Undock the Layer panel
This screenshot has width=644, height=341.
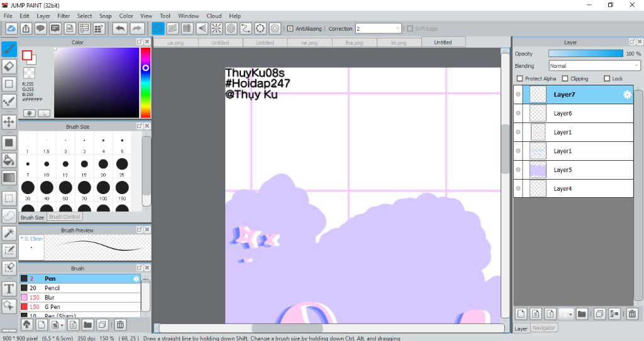[x=632, y=42]
